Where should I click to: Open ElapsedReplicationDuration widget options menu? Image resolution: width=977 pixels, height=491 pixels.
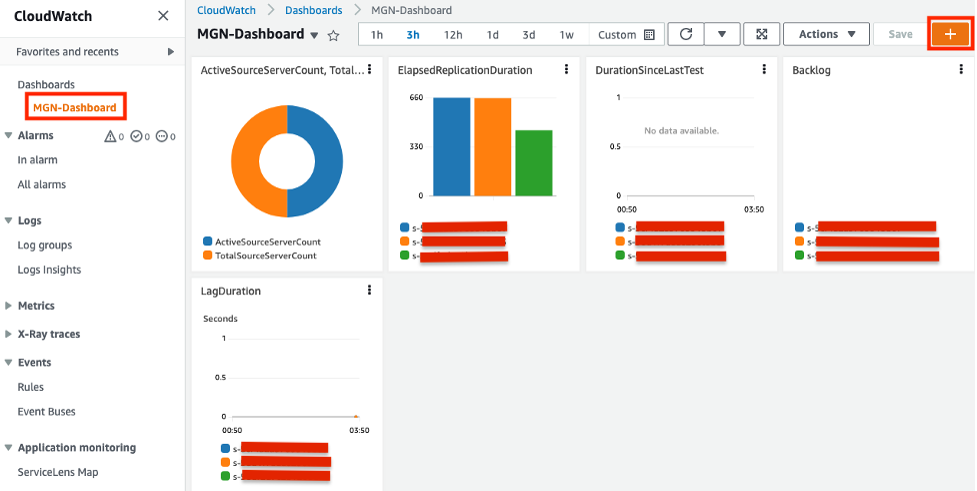coord(566,69)
